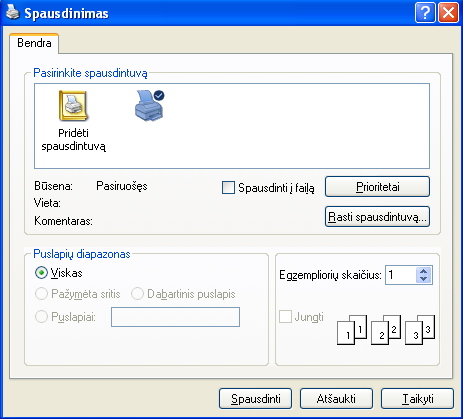Click the Atšaukti button

(x=336, y=399)
